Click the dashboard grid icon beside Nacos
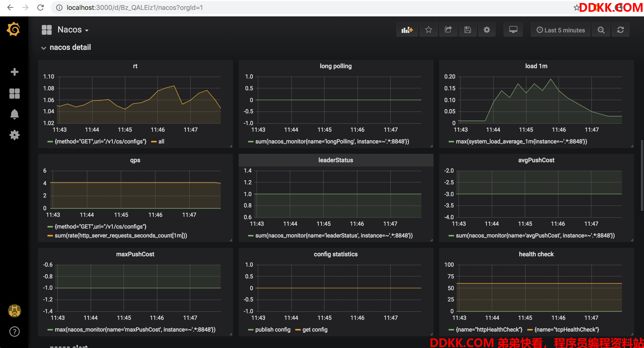This screenshot has height=348, width=644. (47, 30)
